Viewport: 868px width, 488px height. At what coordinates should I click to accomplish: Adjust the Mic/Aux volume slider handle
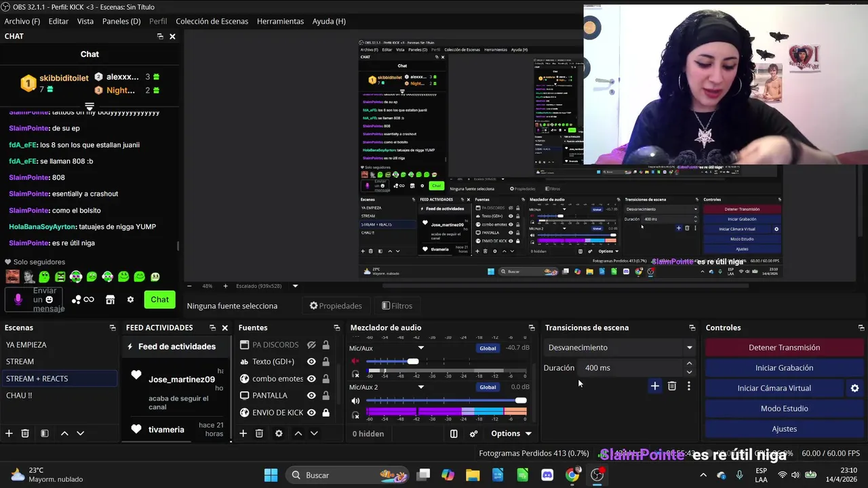tap(413, 361)
